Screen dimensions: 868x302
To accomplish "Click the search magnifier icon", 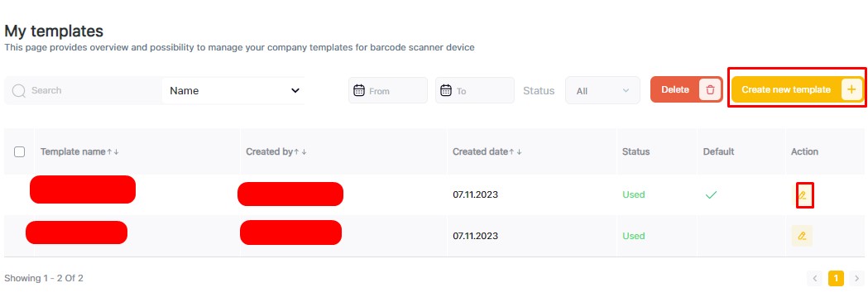I will tap(18, 91).
